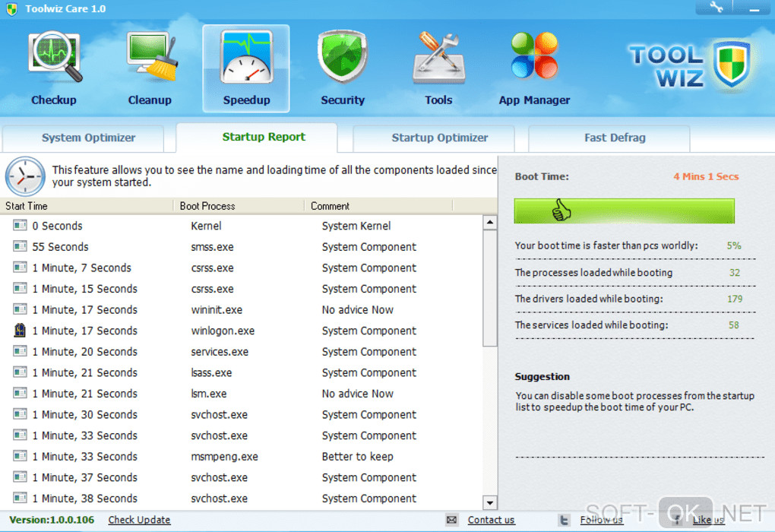
Task: Click the 5% faster-than-PCs value
Action: [733, 245]
